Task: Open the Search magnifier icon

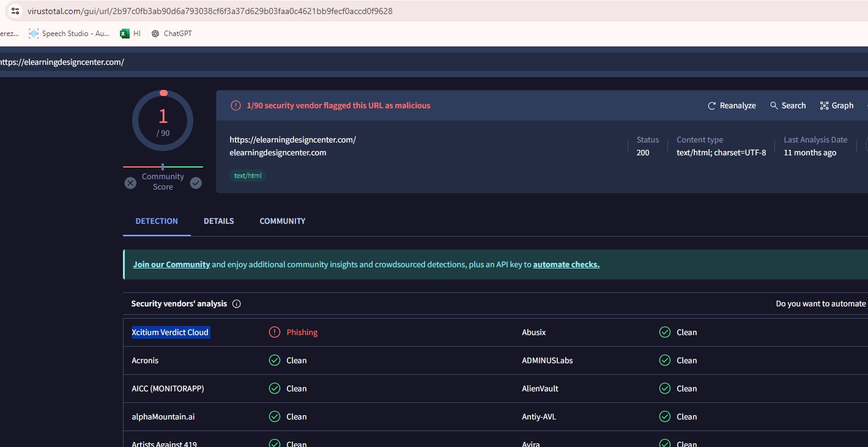Action: point(774,106)
